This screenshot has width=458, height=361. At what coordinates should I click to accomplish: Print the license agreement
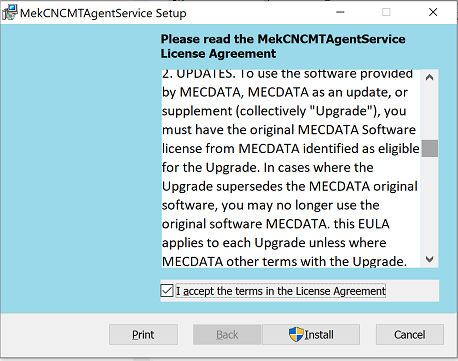tap(143, 334)
